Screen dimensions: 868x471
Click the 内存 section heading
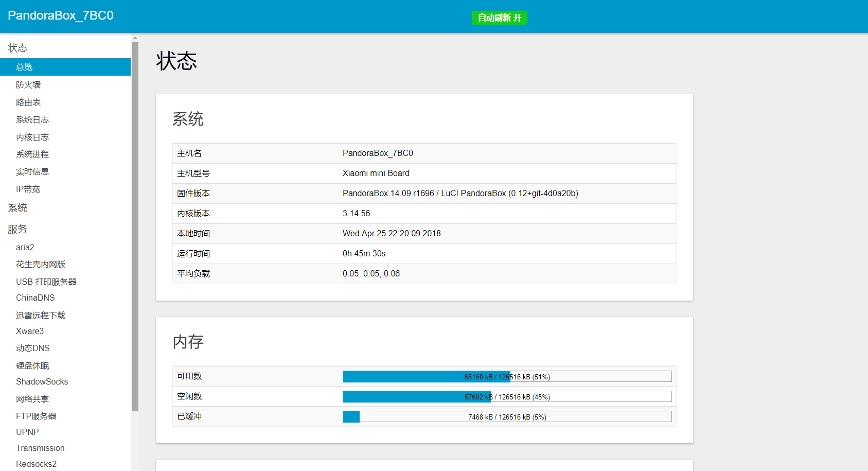point(188,341)
